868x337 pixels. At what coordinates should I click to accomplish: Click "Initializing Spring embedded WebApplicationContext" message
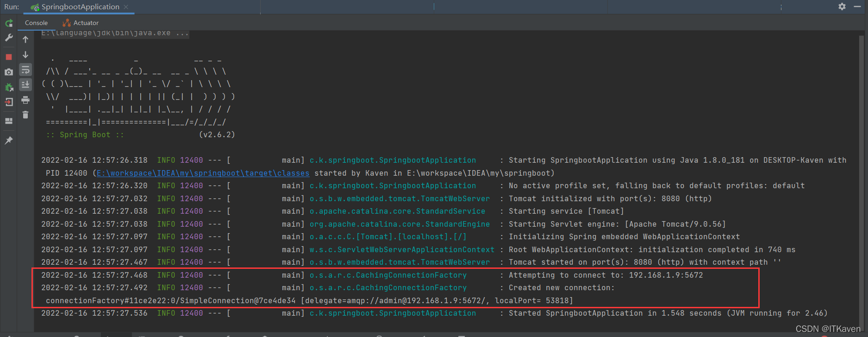pos(624,237)
